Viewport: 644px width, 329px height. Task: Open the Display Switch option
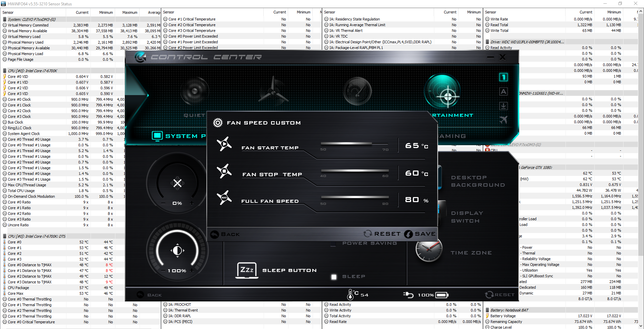(x=467, y=217)
